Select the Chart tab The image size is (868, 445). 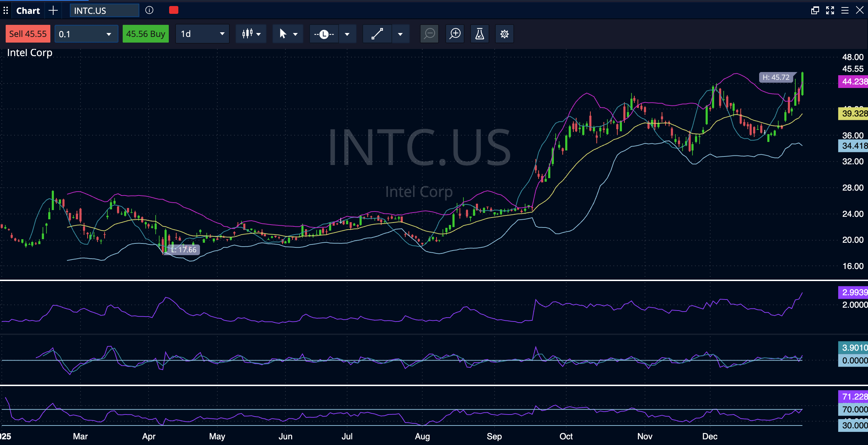point(28,11)
